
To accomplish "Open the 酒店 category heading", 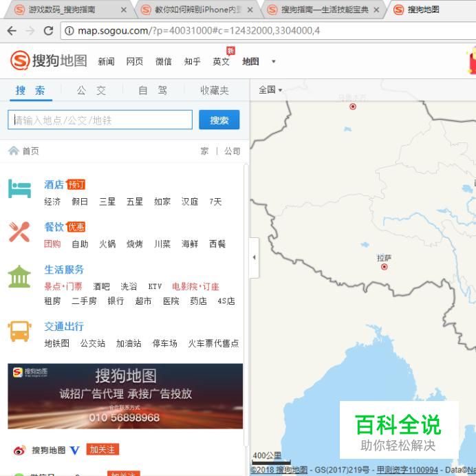I will (x=54, y=184).
